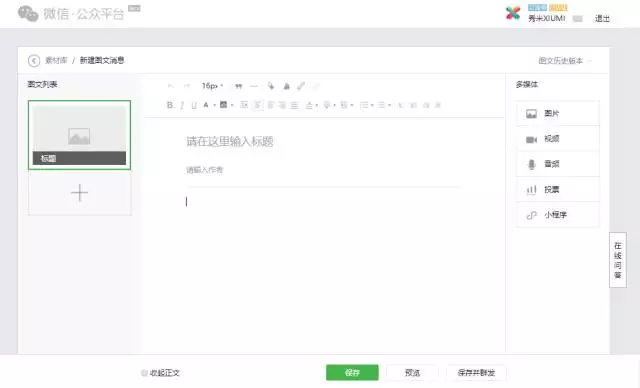Open the 秀米XIUMI account name
640x388 pixels.
pos(547,18)
